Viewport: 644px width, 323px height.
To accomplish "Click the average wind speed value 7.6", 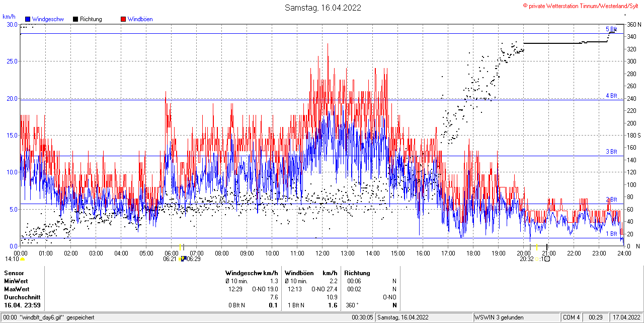I will point(274,297).
